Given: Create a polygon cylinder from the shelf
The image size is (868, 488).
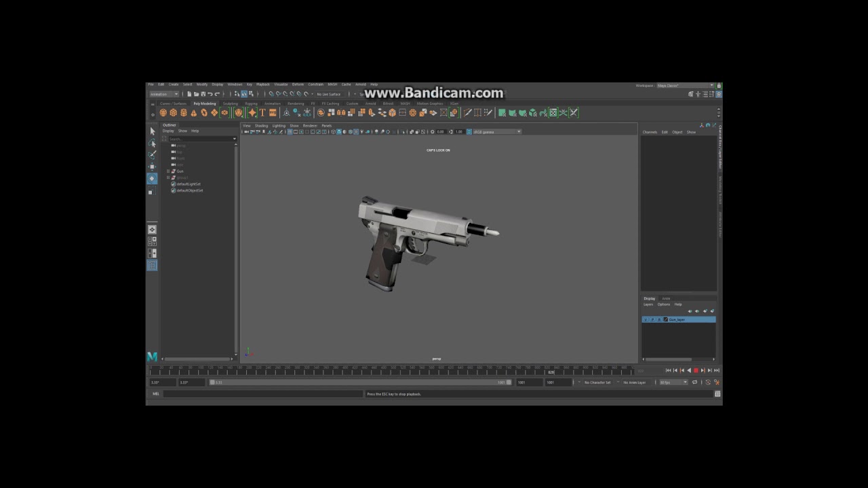Looking at the screenshot, I should (x=184, y=113).
